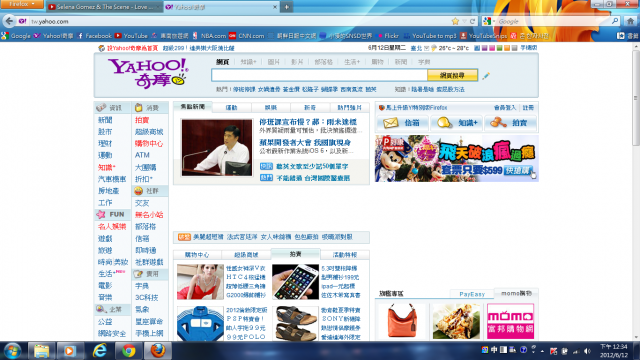Open 知識+ button with lightbulb icon
This screenshot has height=360, width=640.
tap(456, 122)
